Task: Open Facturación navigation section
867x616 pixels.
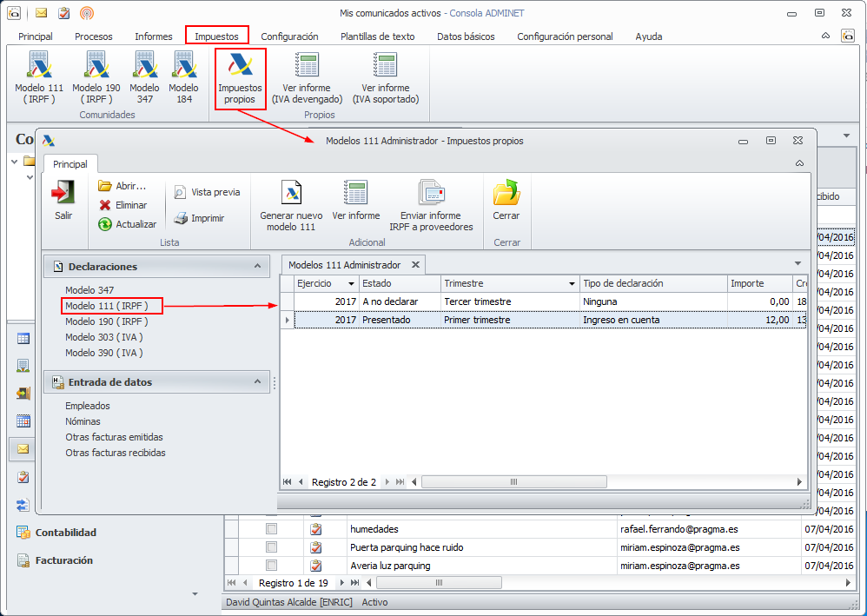Action: [x=55, y=560]
